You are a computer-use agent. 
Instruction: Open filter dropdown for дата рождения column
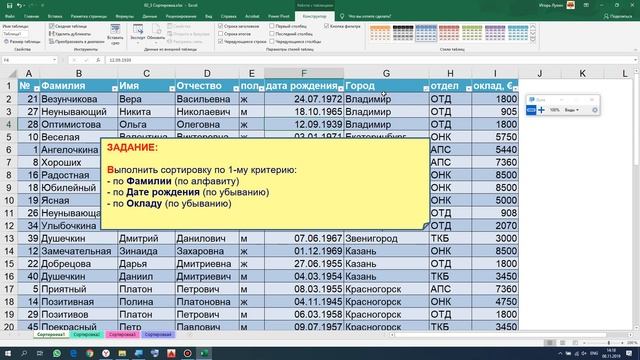340,88
